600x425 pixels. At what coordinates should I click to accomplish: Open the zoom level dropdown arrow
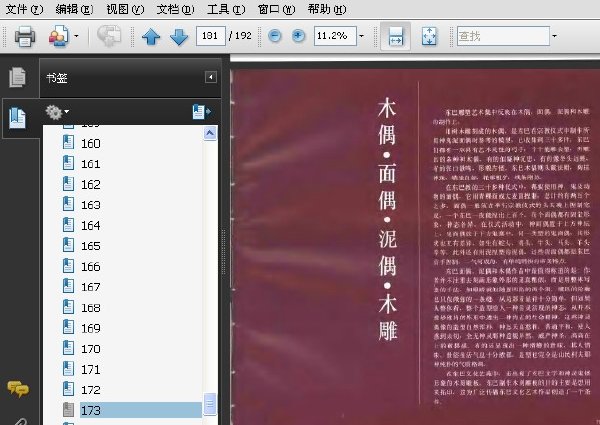coord(361,36)
